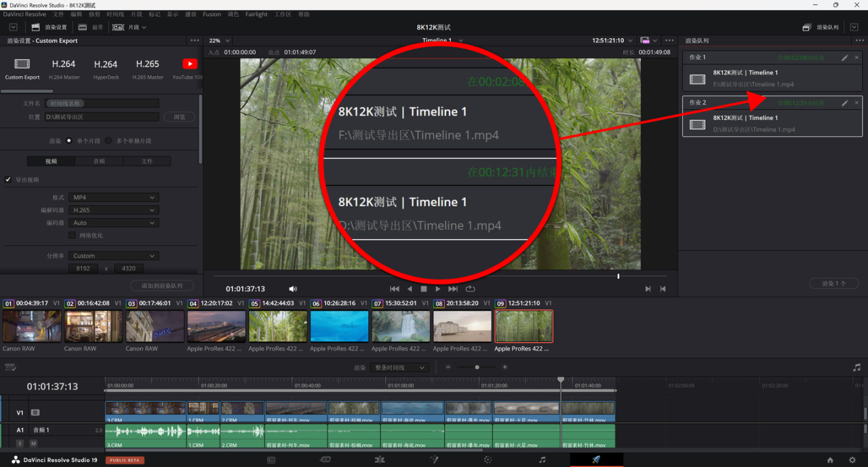Choose the H.264 Master preset
Screen dimensions: 868x467
64,64
